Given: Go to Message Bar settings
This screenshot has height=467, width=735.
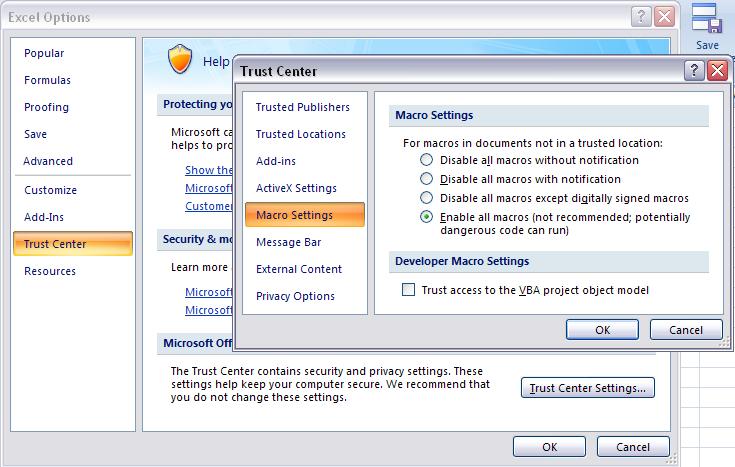Looking at the screenshot, I should [x=287, y=242].
